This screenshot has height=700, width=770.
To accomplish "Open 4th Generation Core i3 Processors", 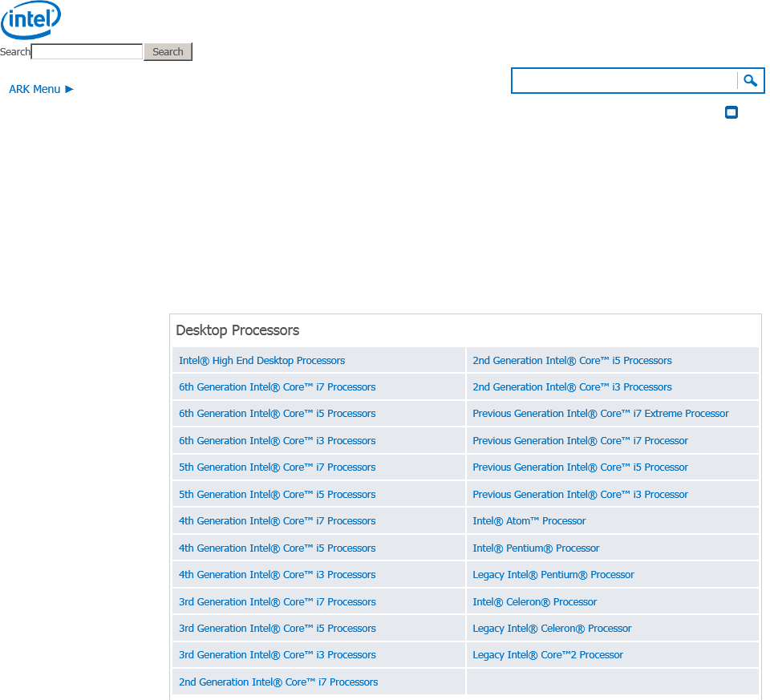I will (x=277, y=575).
